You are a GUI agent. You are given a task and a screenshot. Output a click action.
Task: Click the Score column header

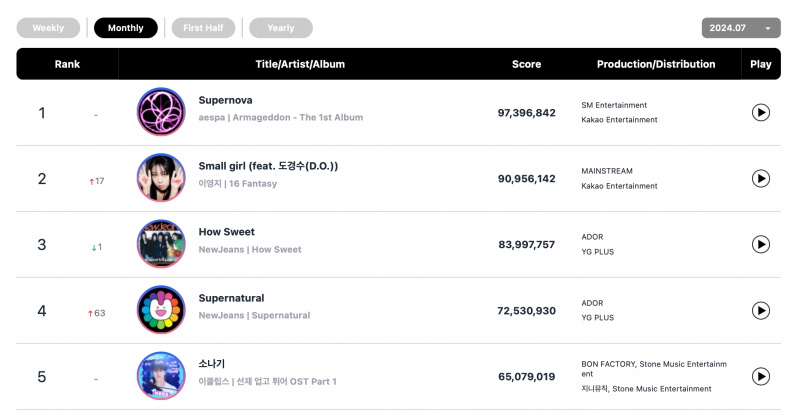(x=526, y=64)
